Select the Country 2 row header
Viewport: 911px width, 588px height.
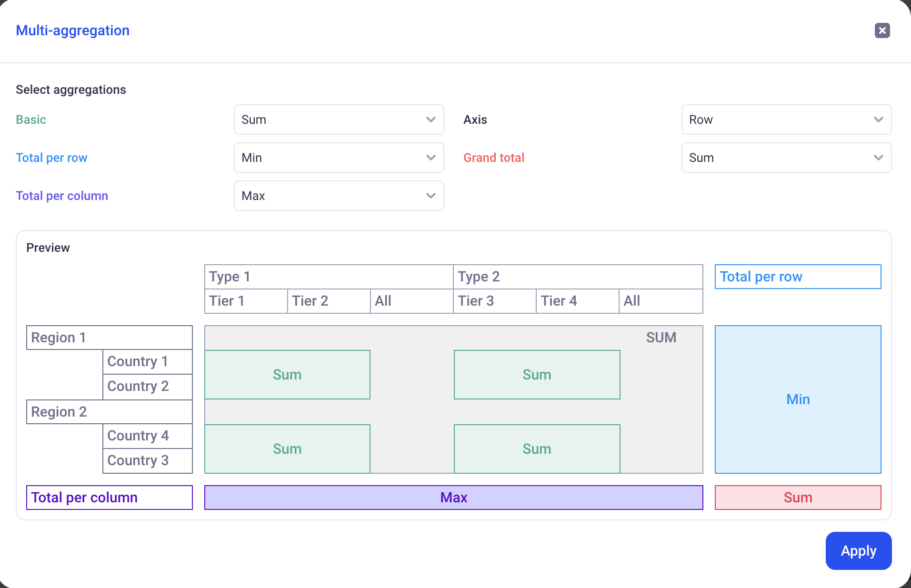(148, 386)
